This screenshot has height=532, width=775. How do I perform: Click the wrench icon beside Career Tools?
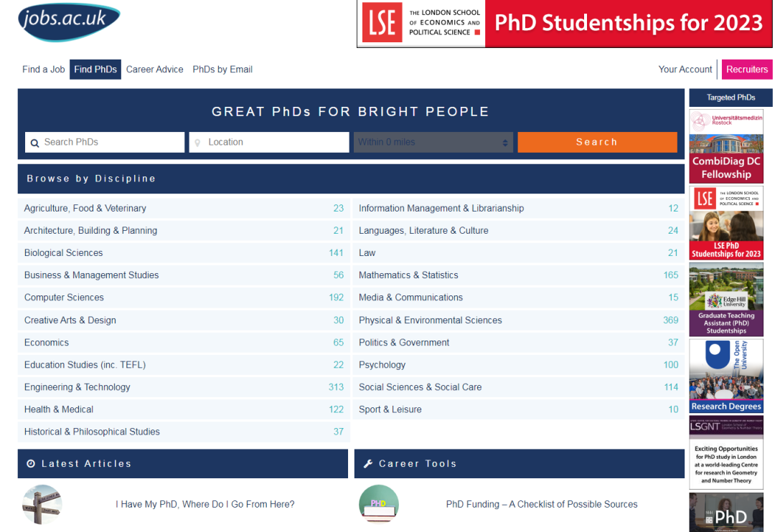[367, 463]
